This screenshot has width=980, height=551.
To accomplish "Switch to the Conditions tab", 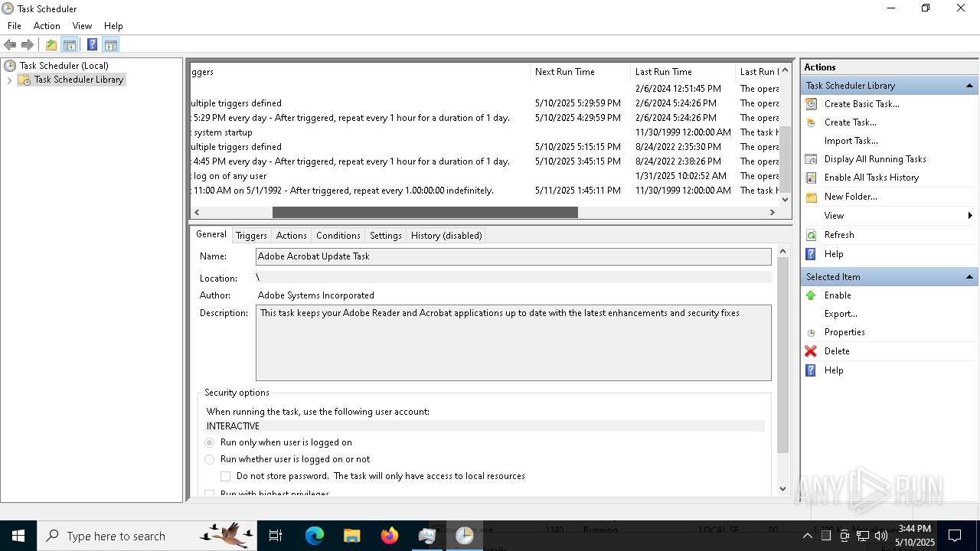I will 338,236.
